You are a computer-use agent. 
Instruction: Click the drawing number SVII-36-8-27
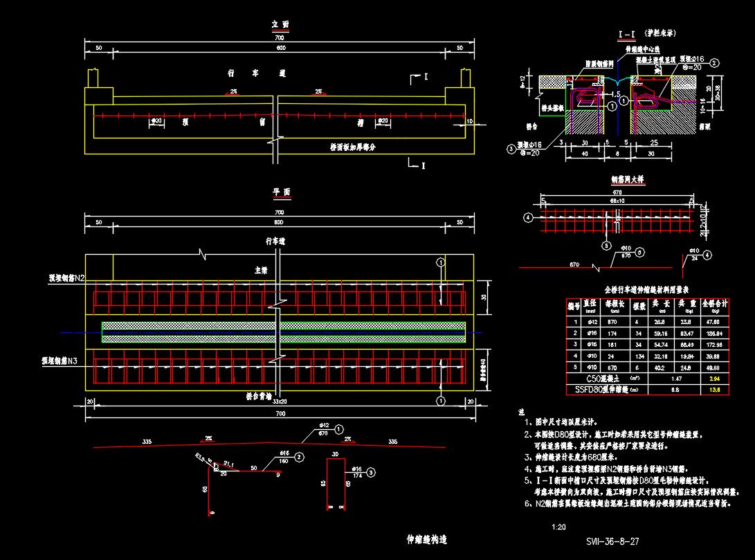612,542
